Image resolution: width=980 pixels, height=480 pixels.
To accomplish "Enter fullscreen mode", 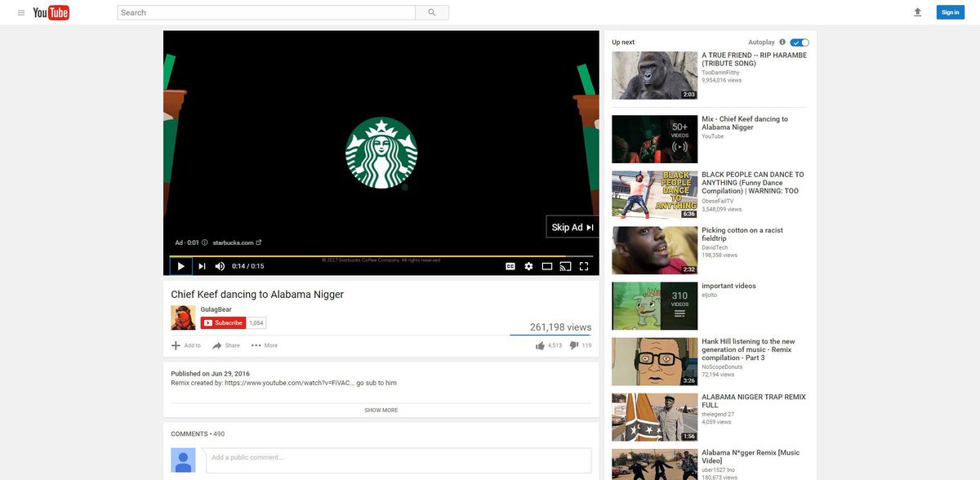I will 584,266.
